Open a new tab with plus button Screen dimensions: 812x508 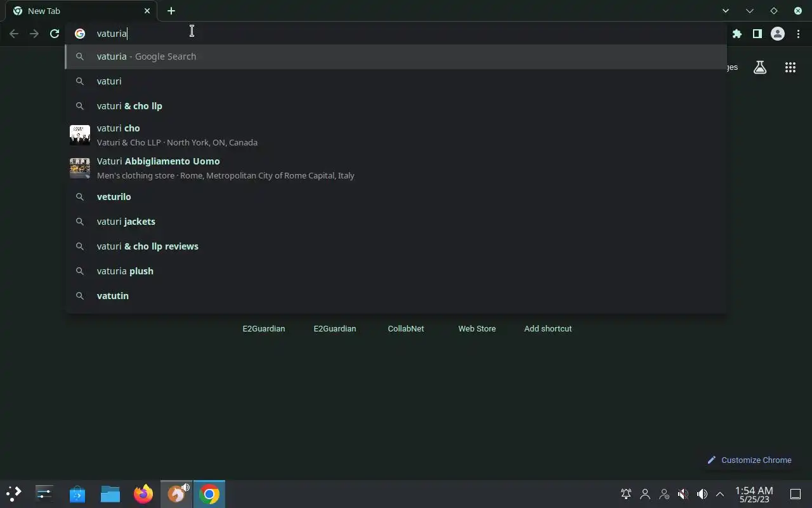[171, 11]
